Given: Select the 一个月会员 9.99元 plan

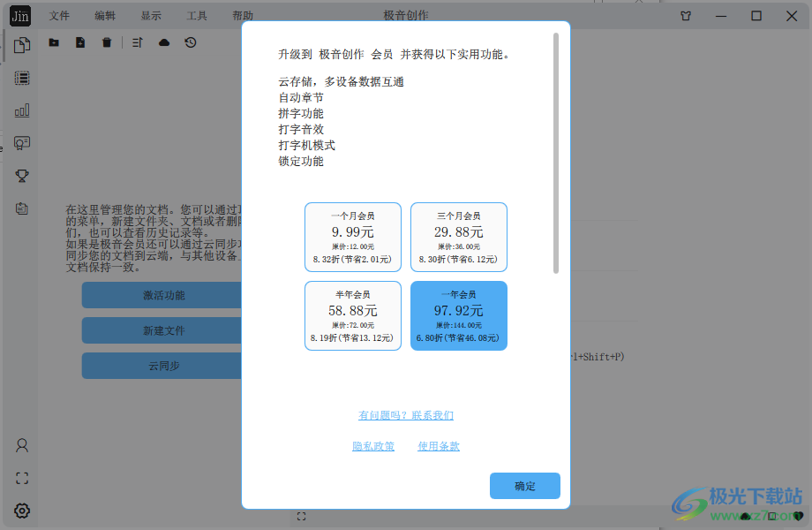Looking at the screenshot, I should tap(353, 238).
